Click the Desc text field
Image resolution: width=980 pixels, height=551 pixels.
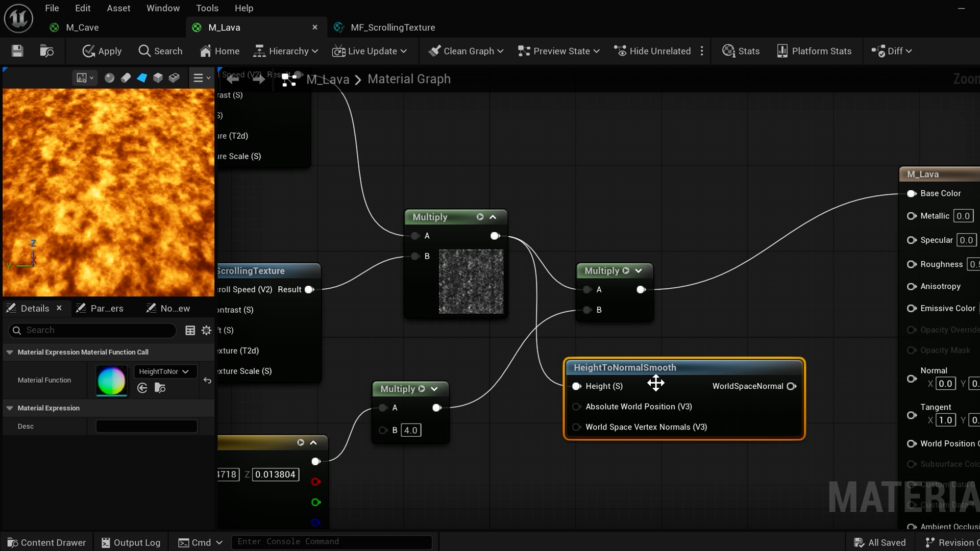tap(146, 427)
